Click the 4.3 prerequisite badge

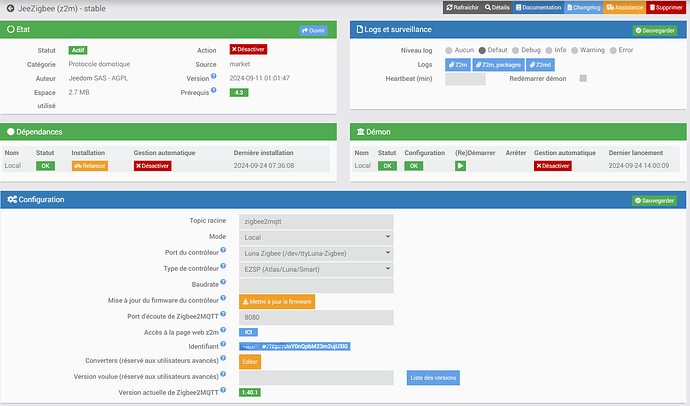tap(239, 92)
